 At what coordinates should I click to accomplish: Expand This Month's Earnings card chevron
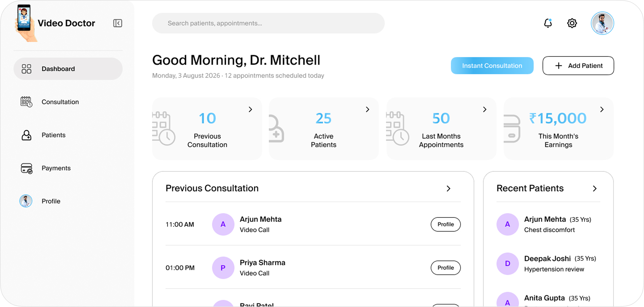(x=602, y=109)
